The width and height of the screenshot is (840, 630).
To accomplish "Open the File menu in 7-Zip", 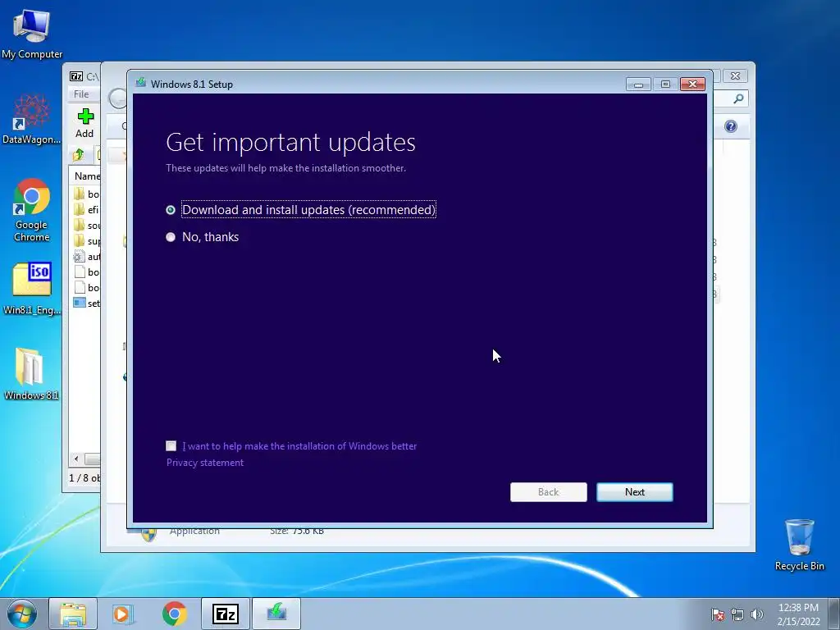I will click(x=81, y=94).
